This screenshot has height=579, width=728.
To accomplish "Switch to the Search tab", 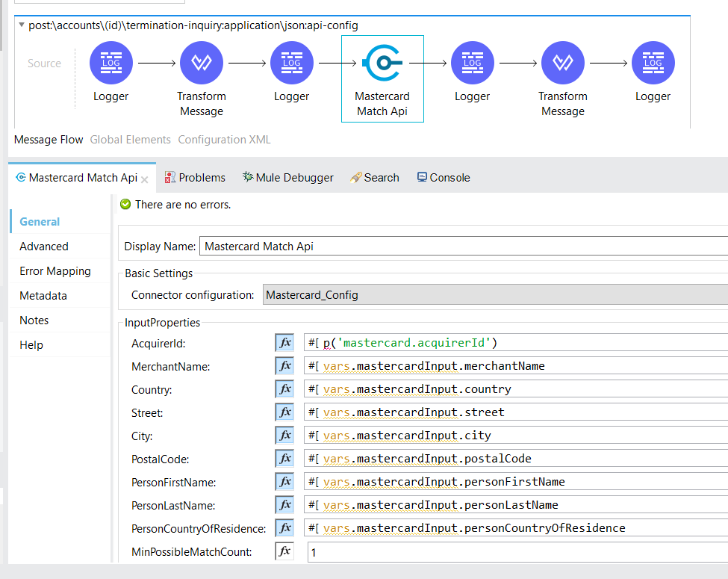I will click(x=375, y=178).
